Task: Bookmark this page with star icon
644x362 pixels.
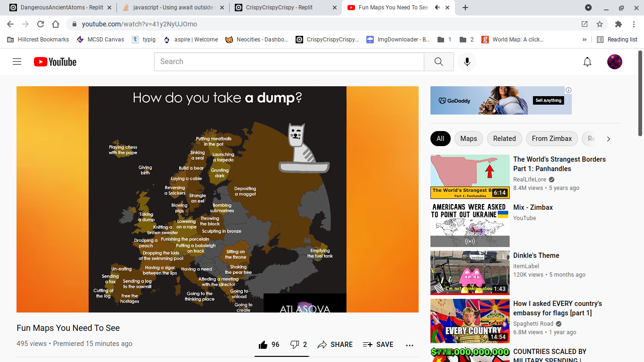Action: click(x=600, y=24)
